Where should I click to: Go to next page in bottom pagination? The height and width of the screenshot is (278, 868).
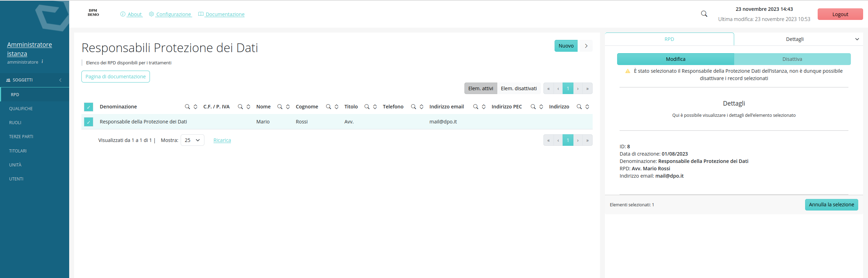point(578,140)
